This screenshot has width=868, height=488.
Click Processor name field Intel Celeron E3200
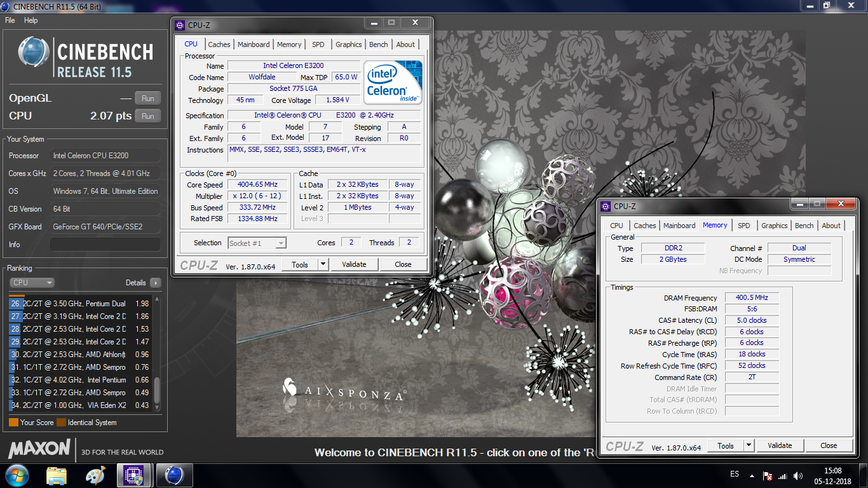pos(294,66)
